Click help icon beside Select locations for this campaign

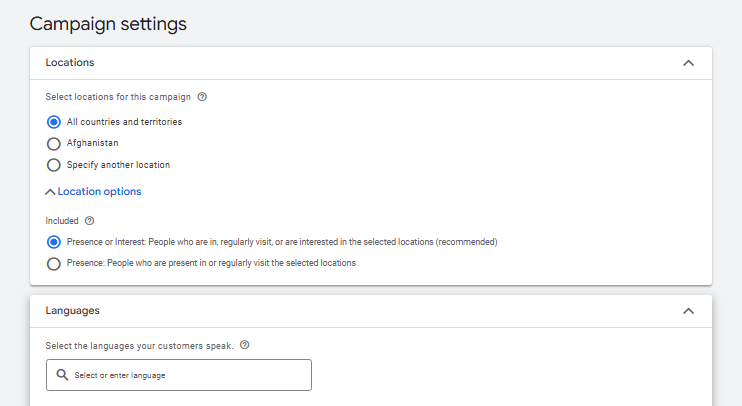pos(202,97)
